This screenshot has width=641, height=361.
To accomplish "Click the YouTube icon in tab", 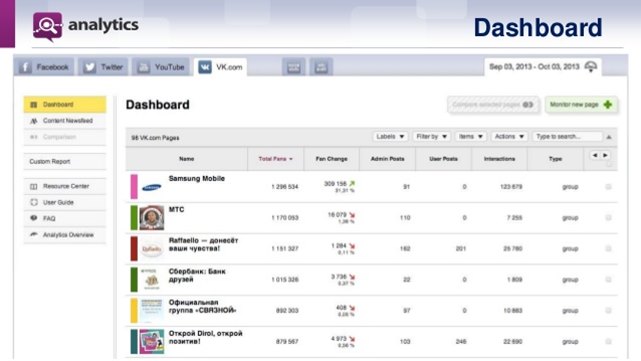I will tap(143, 67).
